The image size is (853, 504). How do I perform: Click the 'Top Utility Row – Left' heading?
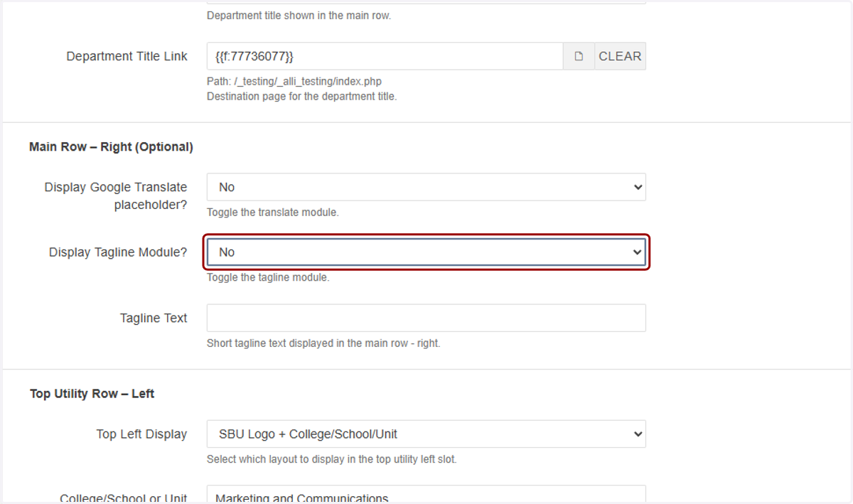pyautogui.click(x=92, y=394)
